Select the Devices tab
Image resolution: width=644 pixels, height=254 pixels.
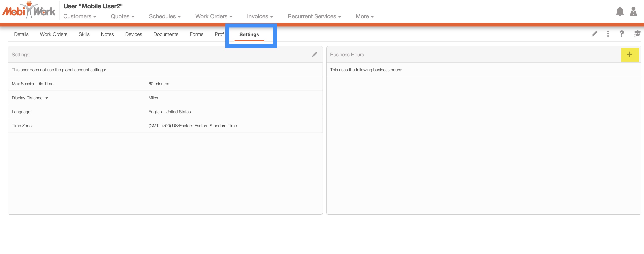point(134,34)
